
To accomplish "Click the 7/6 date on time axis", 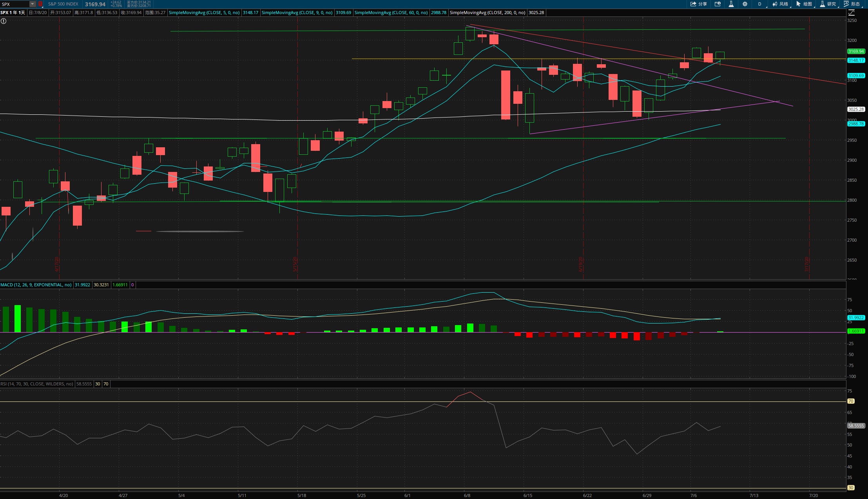I will click(694, 495).
